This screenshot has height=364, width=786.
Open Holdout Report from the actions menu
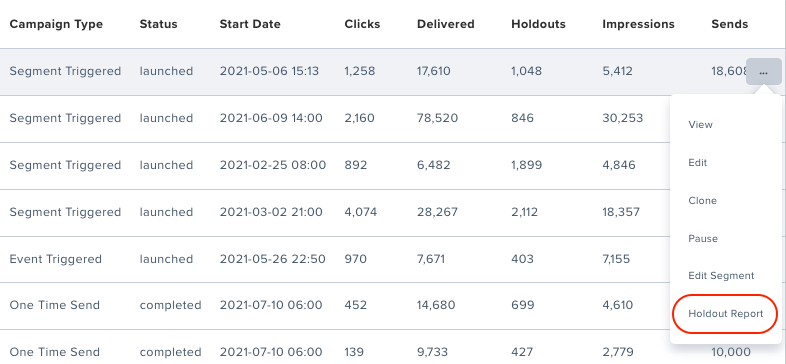(x=725, y=314)
